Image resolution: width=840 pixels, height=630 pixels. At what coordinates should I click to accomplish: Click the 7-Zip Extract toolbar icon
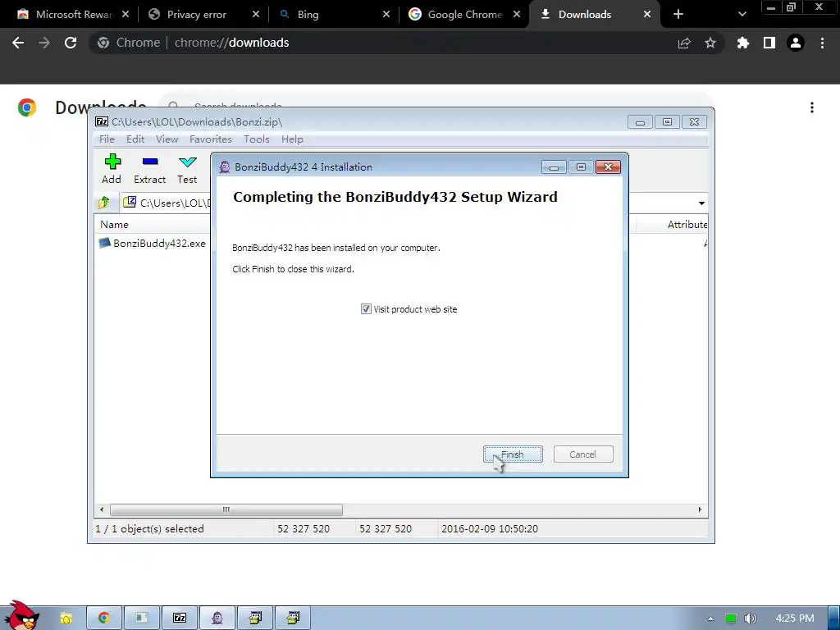click(x=150, y=169)
